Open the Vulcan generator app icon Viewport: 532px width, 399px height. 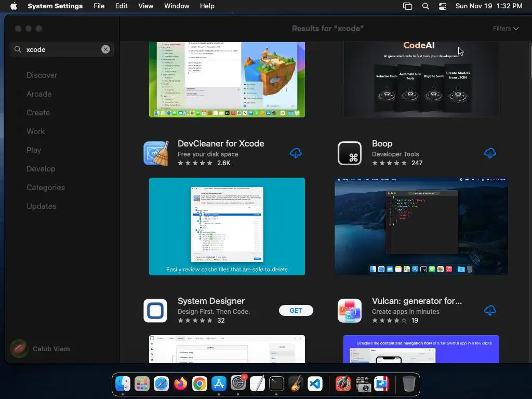[350, 311]
